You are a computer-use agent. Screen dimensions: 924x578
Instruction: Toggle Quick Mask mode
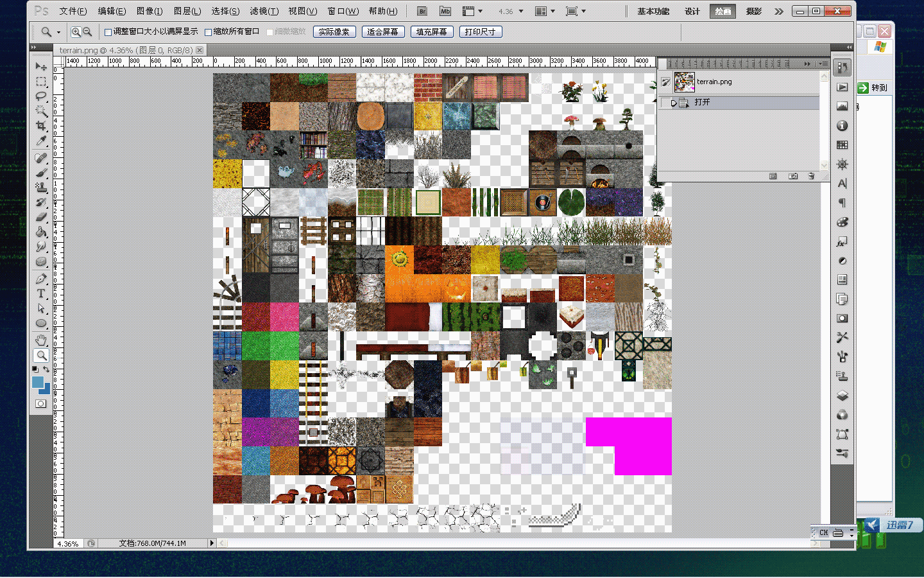[x=41, y=403]
